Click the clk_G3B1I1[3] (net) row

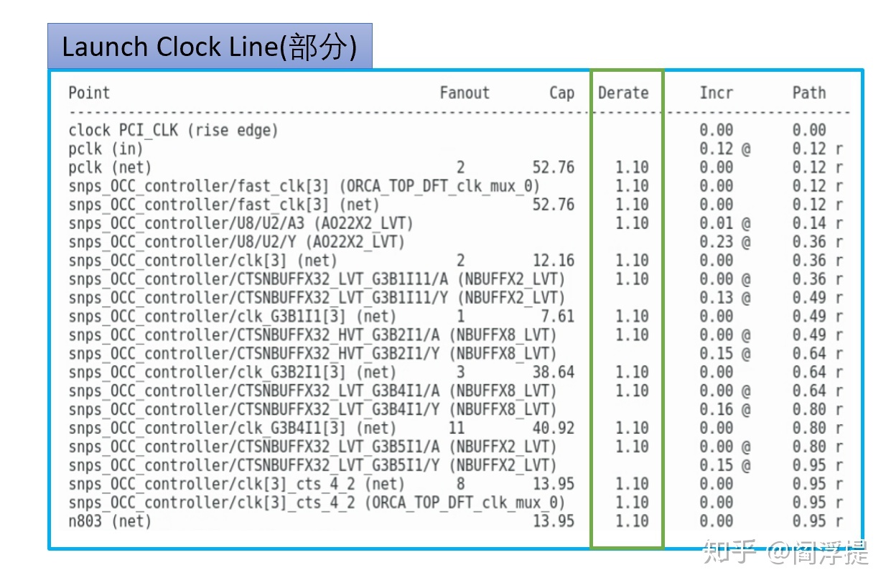tap(456, 317)
